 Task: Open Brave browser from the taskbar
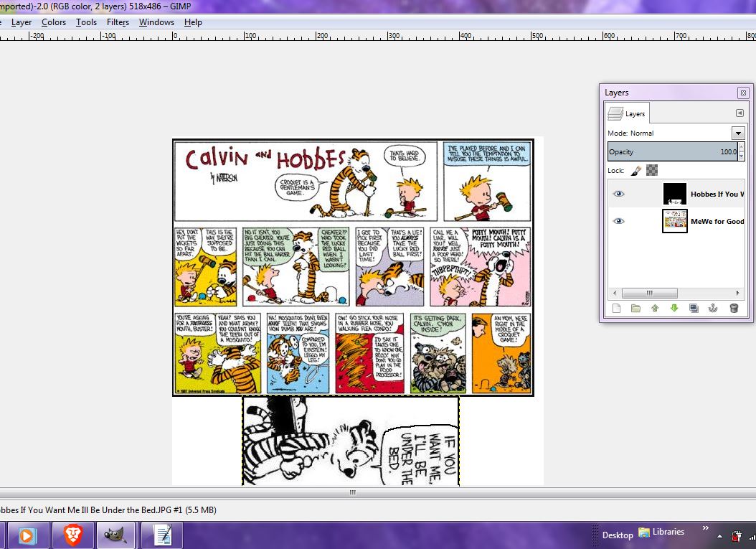[72, 535]
